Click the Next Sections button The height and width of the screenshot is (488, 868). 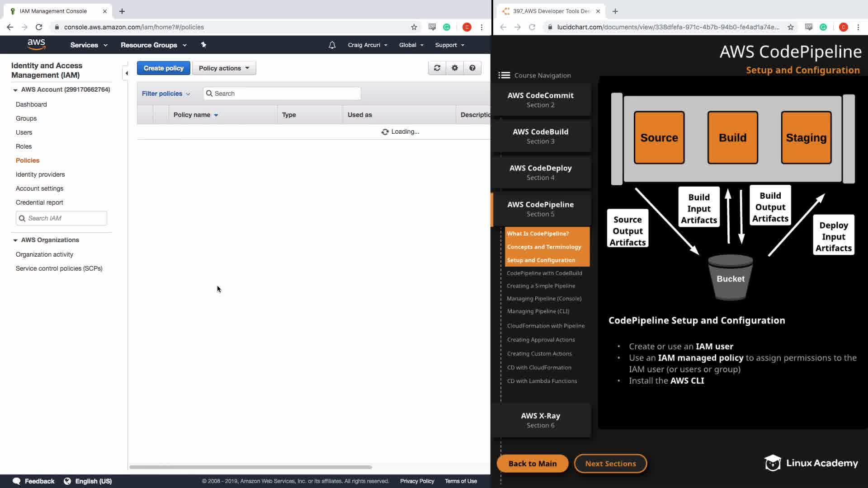pos(610,463)
